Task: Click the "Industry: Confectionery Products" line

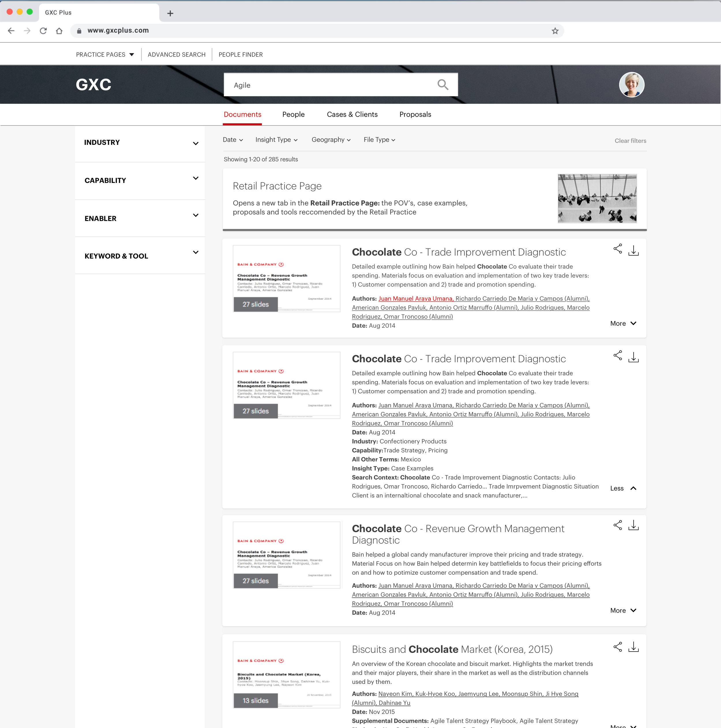Action: pos(399,441)
